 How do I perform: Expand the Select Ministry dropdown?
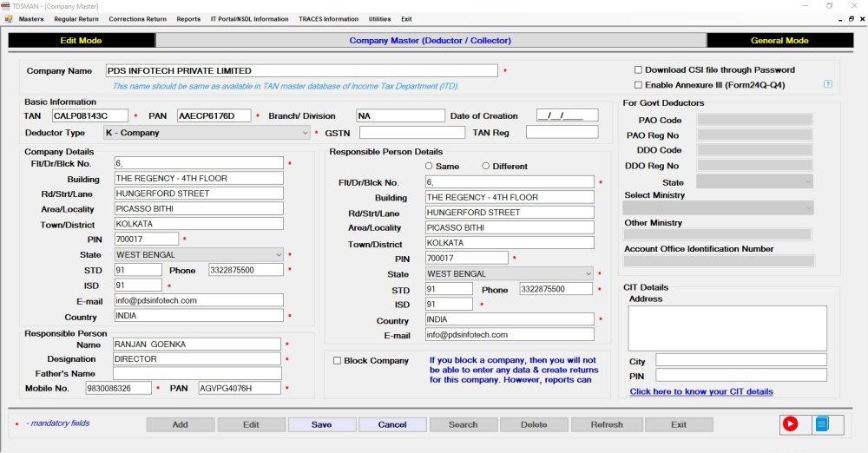click(718, 207)
